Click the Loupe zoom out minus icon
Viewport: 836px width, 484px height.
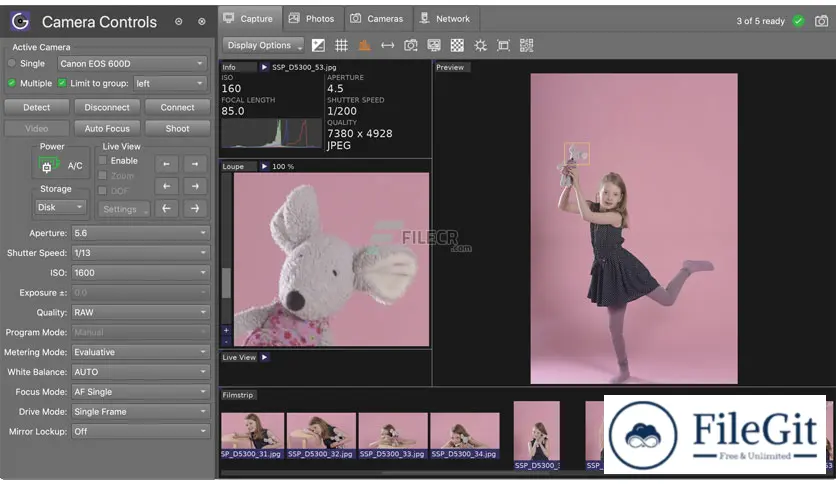coord(226,341)
